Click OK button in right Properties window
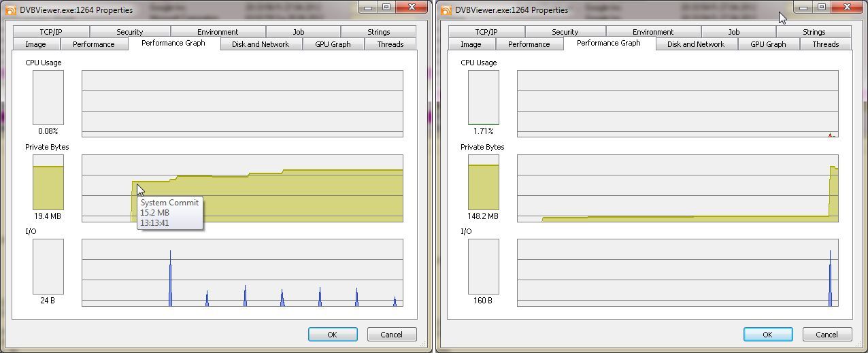The image size is (868, 353). [x=768, y=335]
